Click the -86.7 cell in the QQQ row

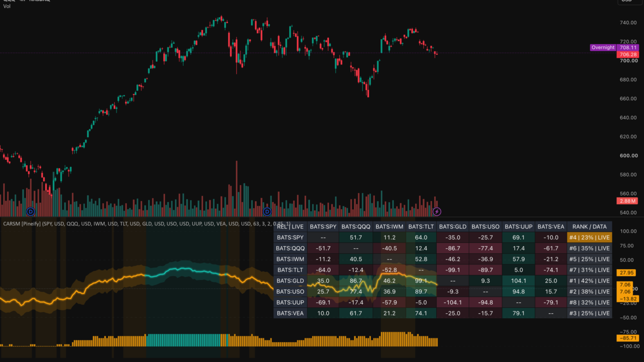(x=453, y=248)
